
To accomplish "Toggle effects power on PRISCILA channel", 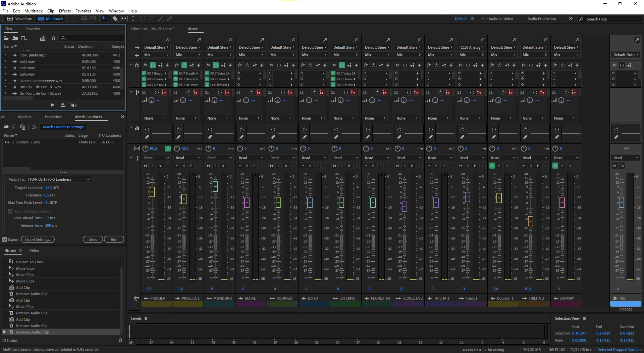I will click(x=153, y=65).
